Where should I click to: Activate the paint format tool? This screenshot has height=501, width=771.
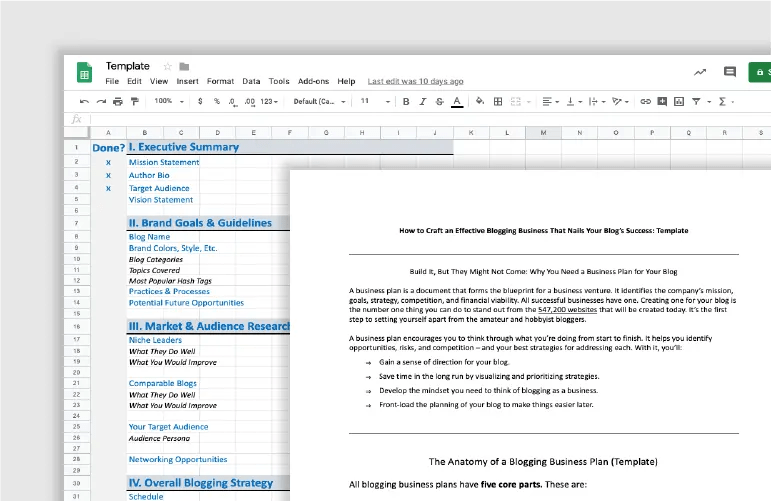[x=135, y=101]
